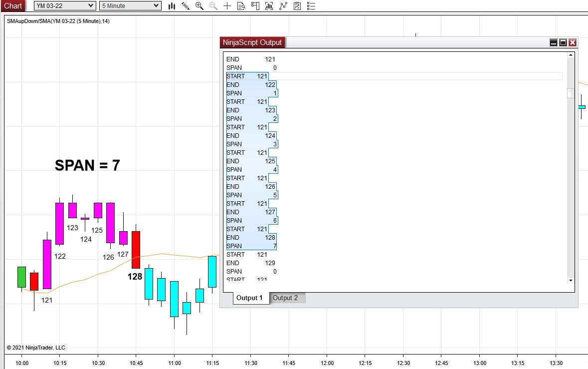Click the 125 bar label on chart
The height and width of the screenshot is (369, 588).
click(x=97, y=230)
